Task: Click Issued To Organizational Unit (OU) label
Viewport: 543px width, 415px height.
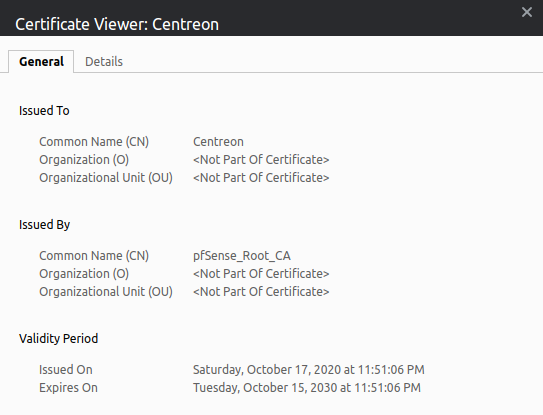Action: tap(106, 178)
